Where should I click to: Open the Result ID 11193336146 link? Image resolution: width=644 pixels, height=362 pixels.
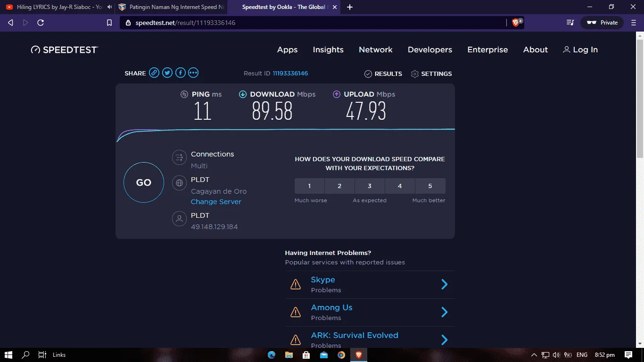290,73
